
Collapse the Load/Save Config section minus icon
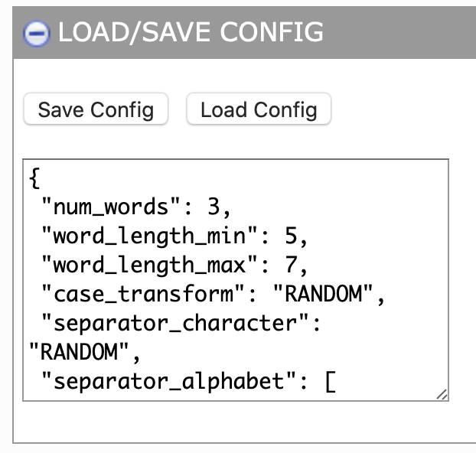click(x=37, y=34)
